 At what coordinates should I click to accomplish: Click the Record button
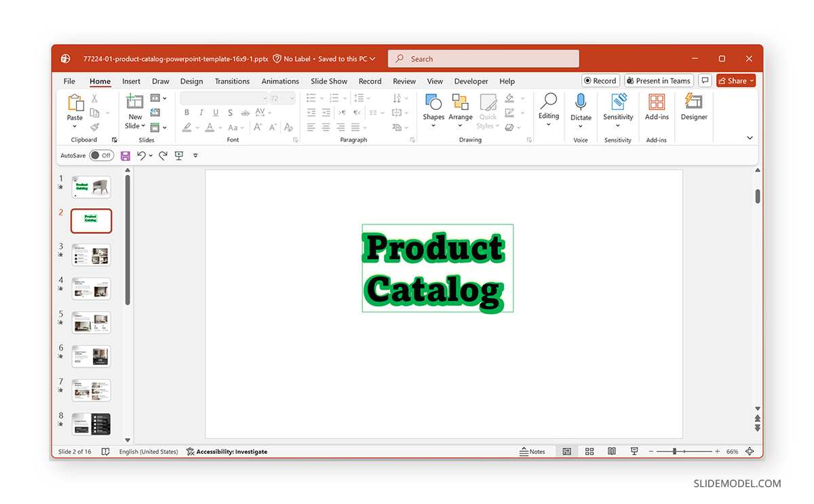click(600, 81)
